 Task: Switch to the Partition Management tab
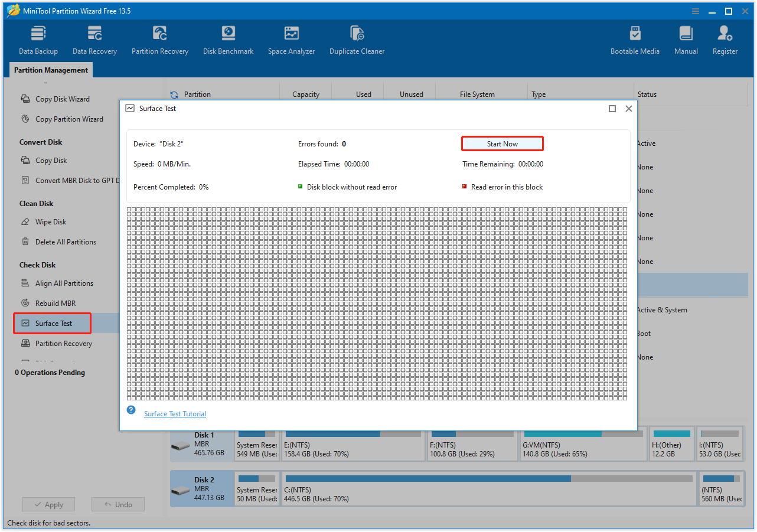pyautogui.click(x=50, y=70)
